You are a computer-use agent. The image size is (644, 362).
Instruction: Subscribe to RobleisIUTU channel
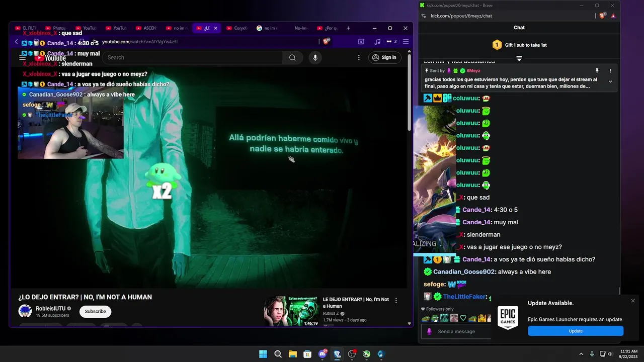click(x=95, y=311)
